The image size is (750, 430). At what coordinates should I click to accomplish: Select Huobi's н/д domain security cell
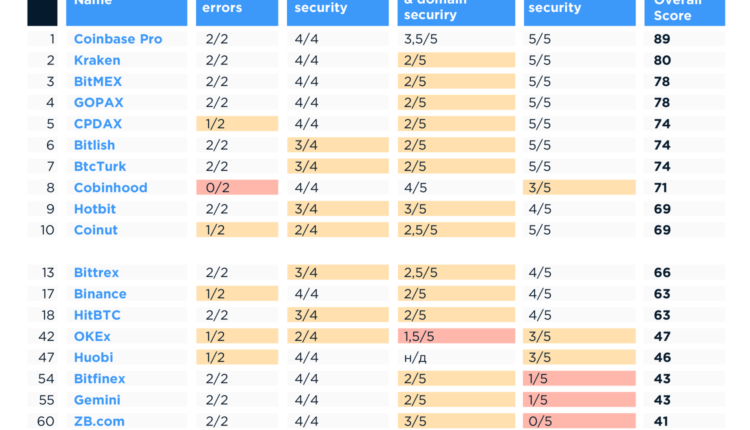point(455,357)
